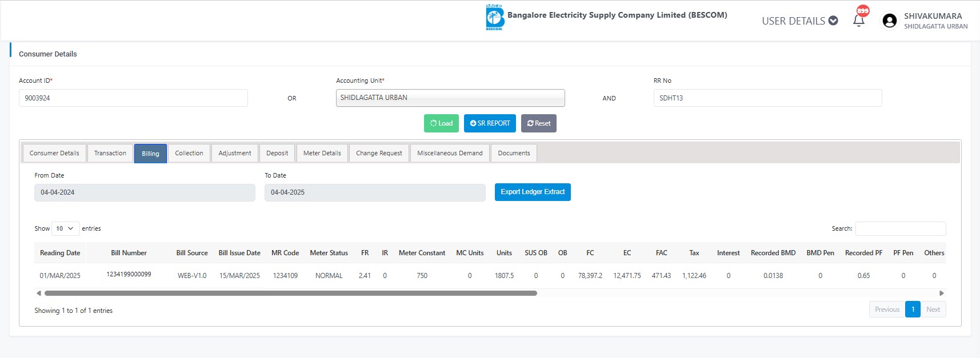Click the From Date field
The image size is (980, 358).
pyautogui.click(x=145, y=192)
